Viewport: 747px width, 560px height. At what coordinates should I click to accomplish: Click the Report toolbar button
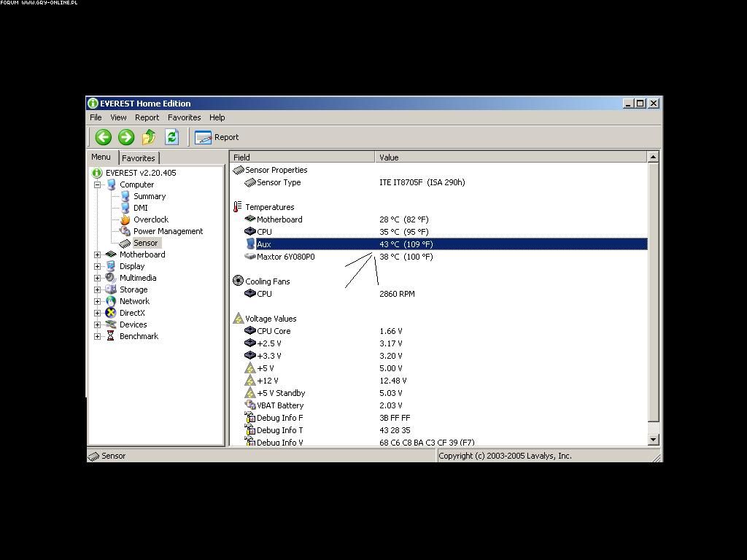[x=217, y=137]
